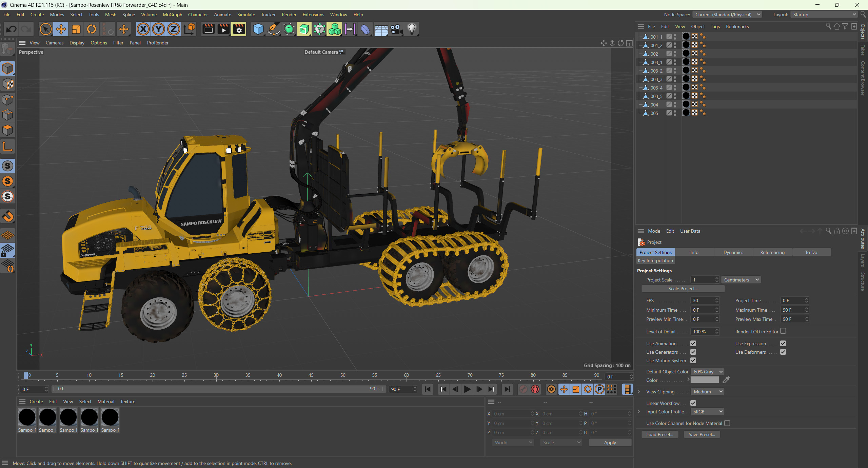Open View Clipping Medium dropdown
Image resolution: width=868 pixels, height=468 pixels.
[x=707, y=392]
